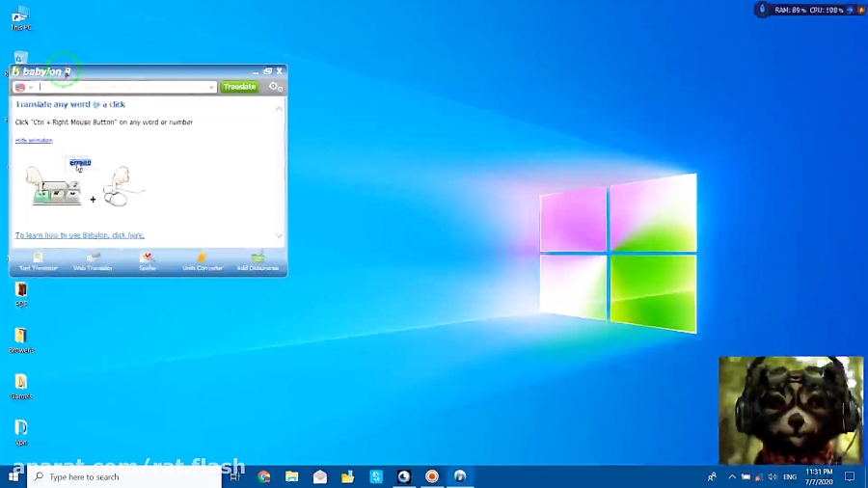Image resolution: width=868 pixels, height=488 pixels.
Task: Toggle the volume icon in system tray
Action: (773, 476)
